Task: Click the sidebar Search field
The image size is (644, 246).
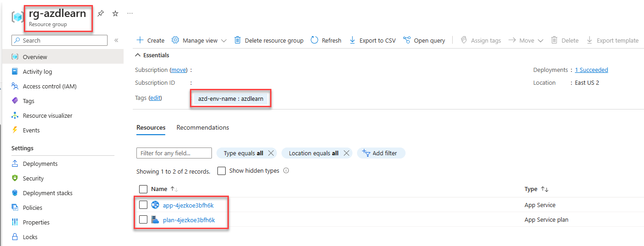Action: pos(60,40)
